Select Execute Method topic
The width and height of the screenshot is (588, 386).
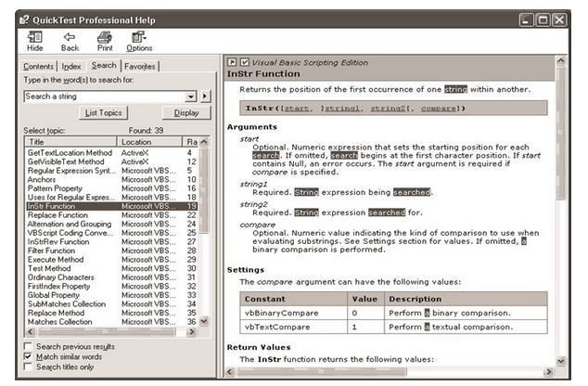pos(111,260)
